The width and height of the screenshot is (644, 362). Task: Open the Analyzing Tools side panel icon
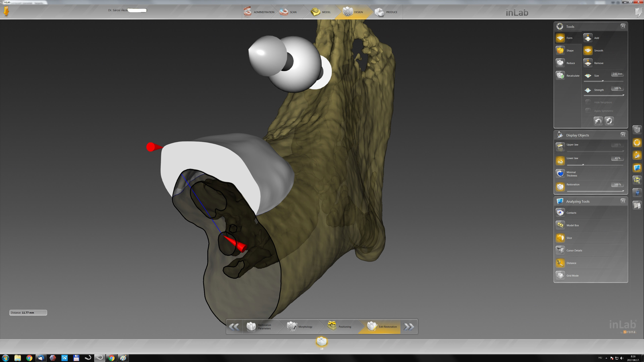pyautogui.click(x=637, y=168)
